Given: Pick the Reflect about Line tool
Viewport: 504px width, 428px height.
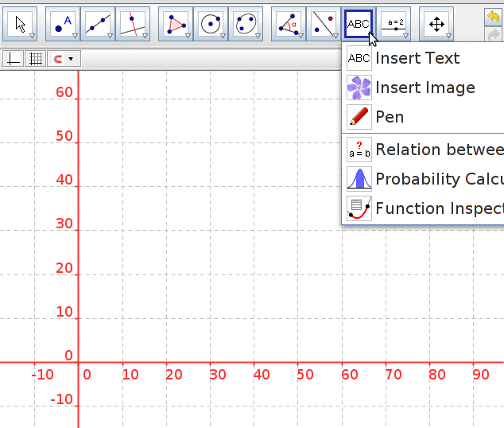Looking at the screenshot, I should pyautogui.click(x=324, y=24).
